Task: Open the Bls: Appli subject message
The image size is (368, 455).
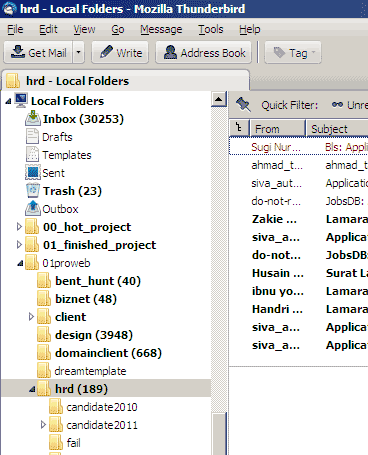Action: pos(346,147)
